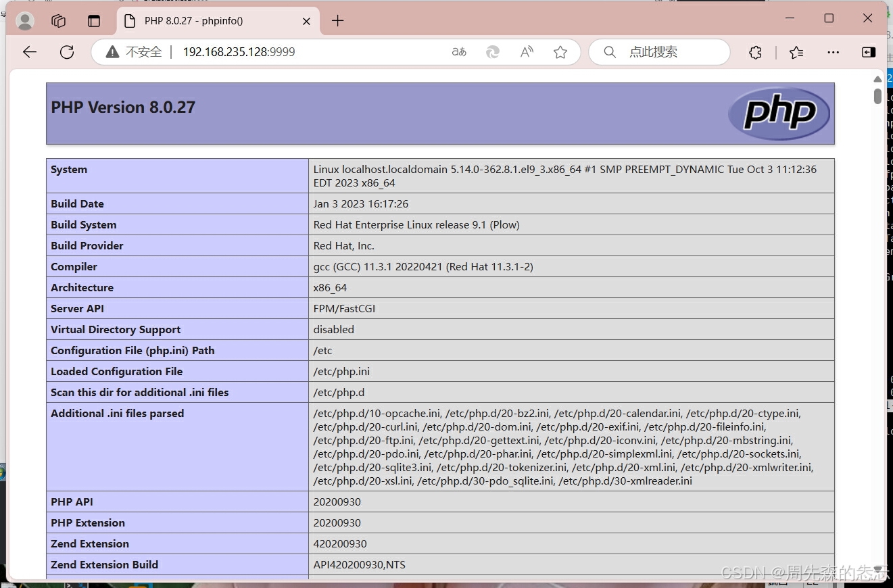The width and height of the screenshot is (893, 588).
Task: Open the extensions puzzle icon
Action: point(756,52)
